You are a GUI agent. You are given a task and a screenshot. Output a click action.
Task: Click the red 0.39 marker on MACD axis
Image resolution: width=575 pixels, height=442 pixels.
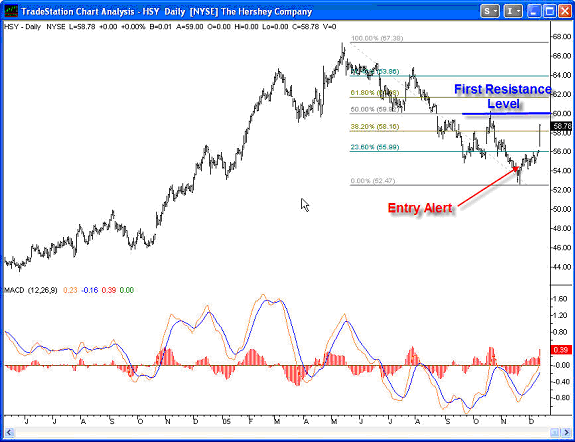561,350
